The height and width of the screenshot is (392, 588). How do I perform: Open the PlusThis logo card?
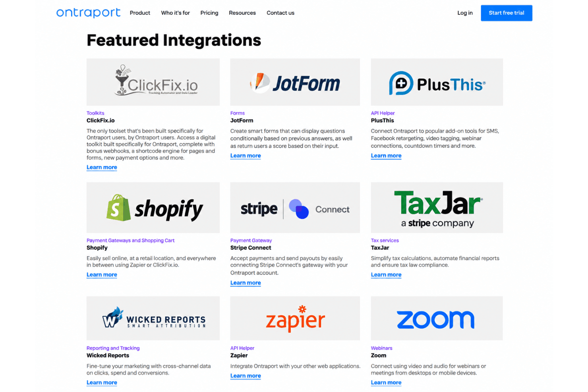coord(437,82)
